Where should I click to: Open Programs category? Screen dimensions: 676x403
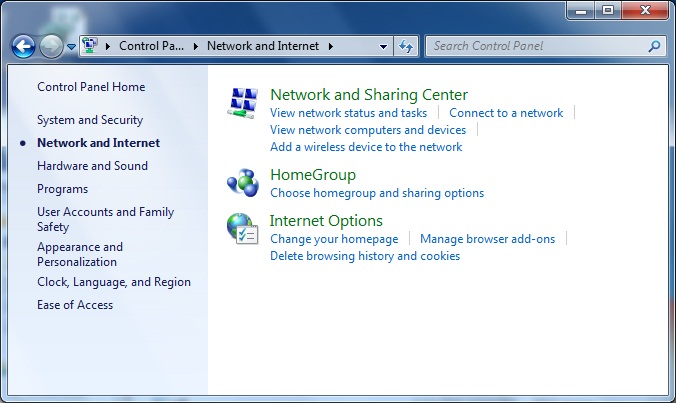(63, 189)
